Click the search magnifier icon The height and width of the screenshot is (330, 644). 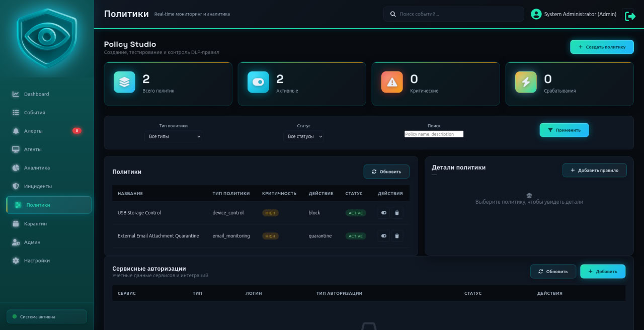pos(393,14)
